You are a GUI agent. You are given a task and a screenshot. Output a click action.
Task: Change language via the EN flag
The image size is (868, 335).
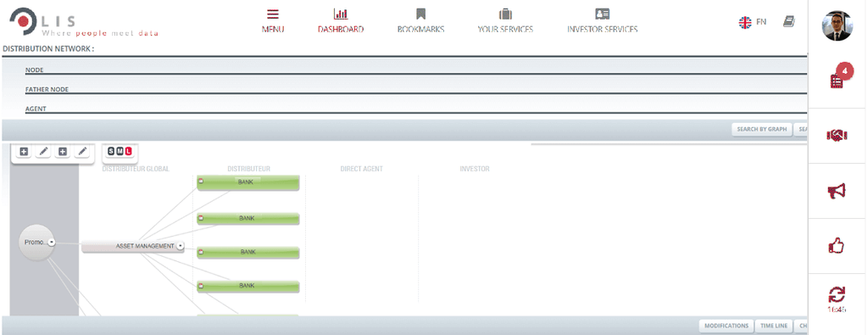click(745, 22)
